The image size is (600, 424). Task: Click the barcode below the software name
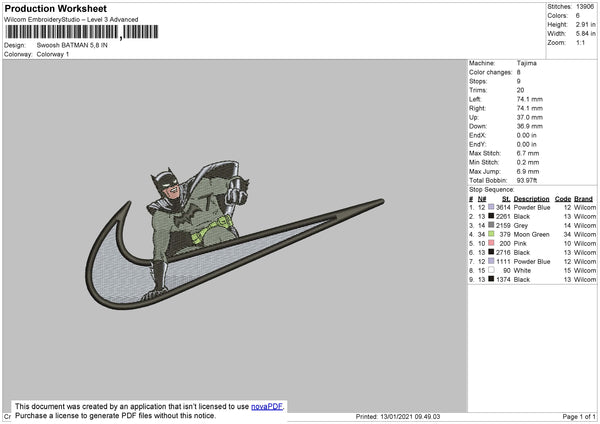[60, 33]
